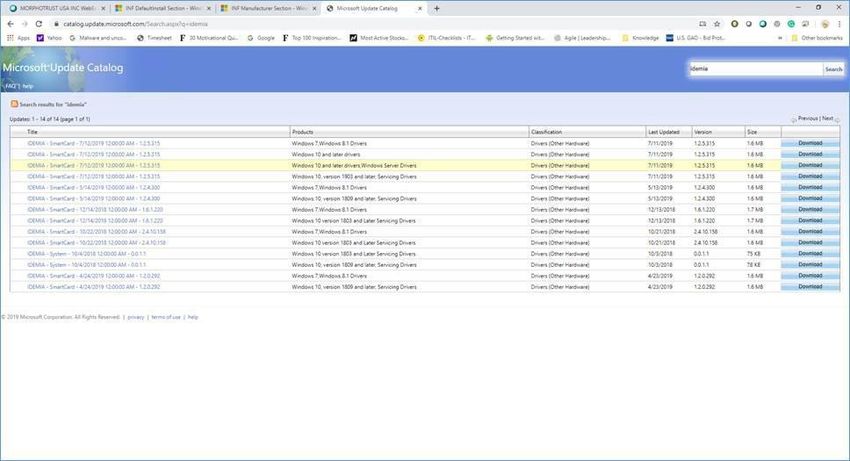Download 1.2.4.300 for Windows 10 version 1809

pyautogui.click(x=810, y=199)
